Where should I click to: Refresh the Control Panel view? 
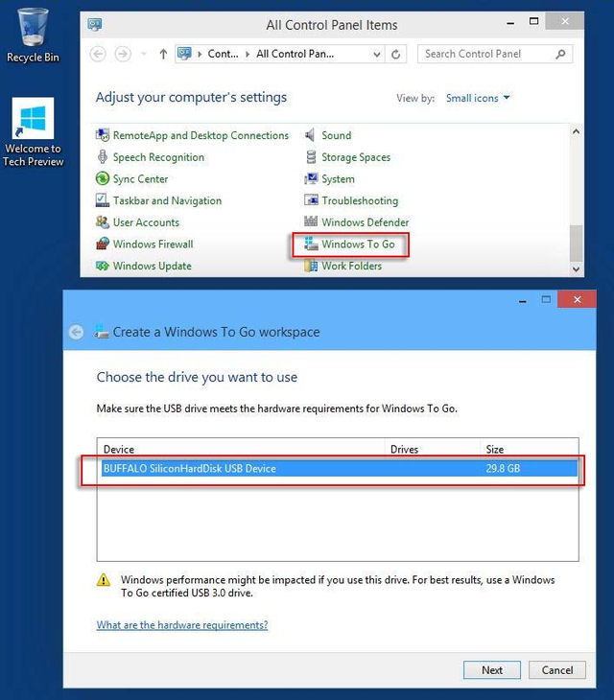coord(395,55)
